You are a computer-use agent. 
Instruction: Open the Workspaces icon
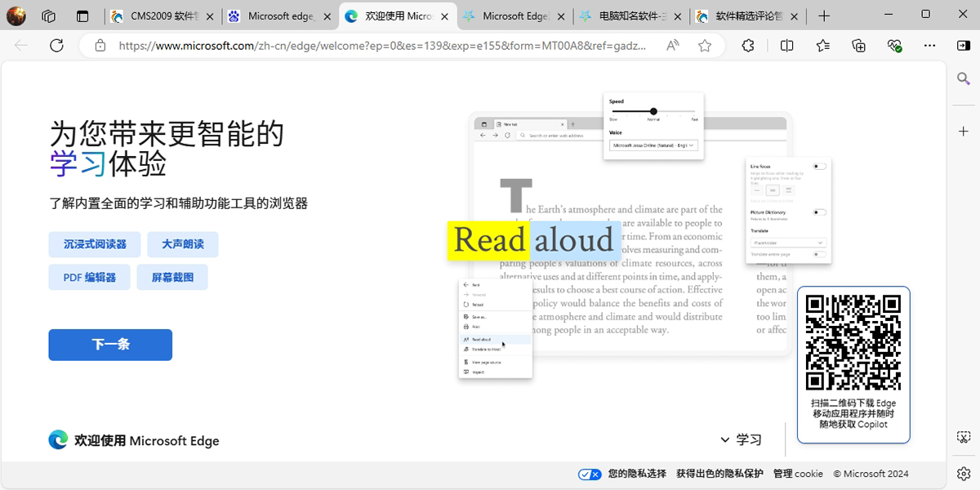pyautogui.click(x=48, y=16)
